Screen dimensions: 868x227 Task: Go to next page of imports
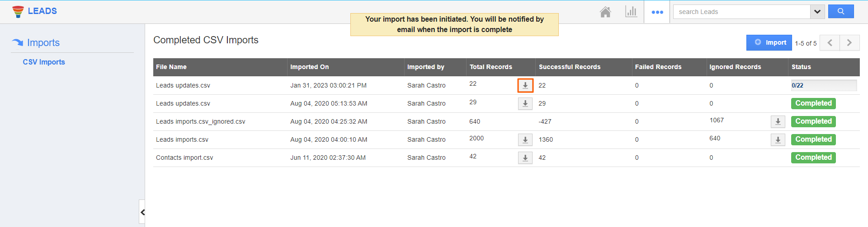coord(849,43)
